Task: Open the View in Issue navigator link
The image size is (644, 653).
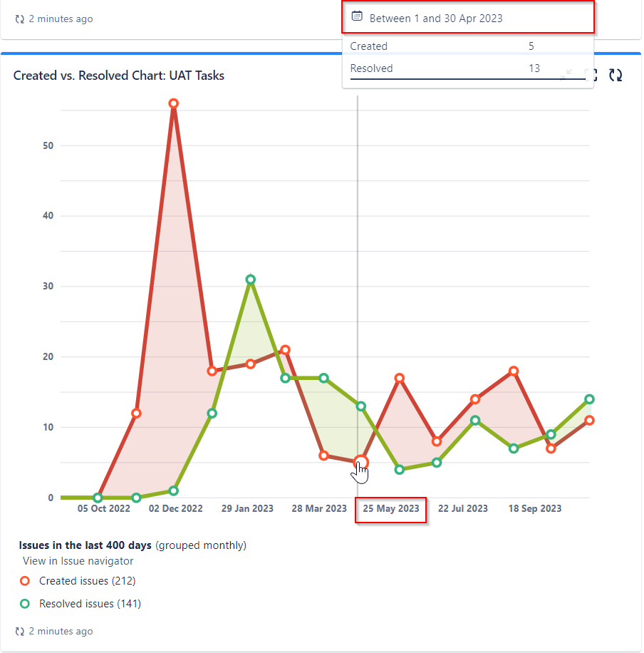Action: 78,561
